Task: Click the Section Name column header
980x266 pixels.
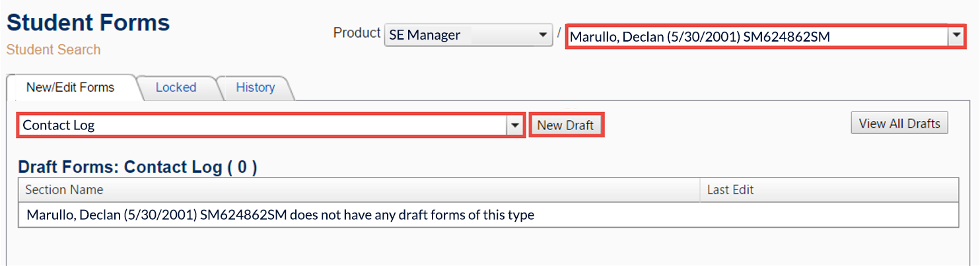Action: (64, 190)
